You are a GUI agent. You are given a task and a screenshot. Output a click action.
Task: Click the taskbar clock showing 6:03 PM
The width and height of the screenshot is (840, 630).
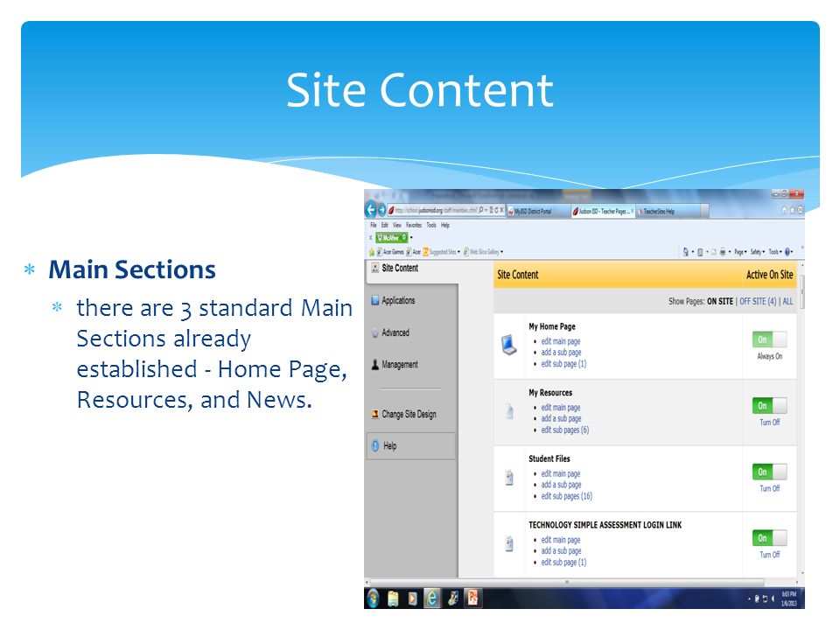(x=788, y=598)
